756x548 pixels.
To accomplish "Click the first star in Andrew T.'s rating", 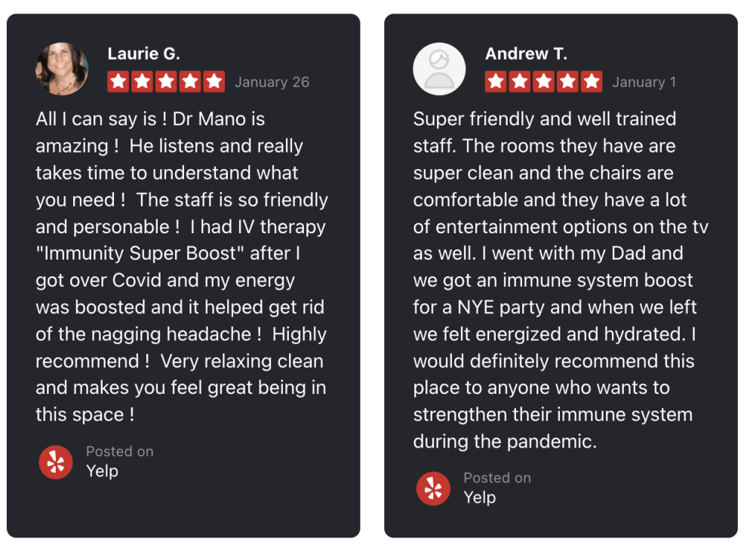I will [496, 82].
